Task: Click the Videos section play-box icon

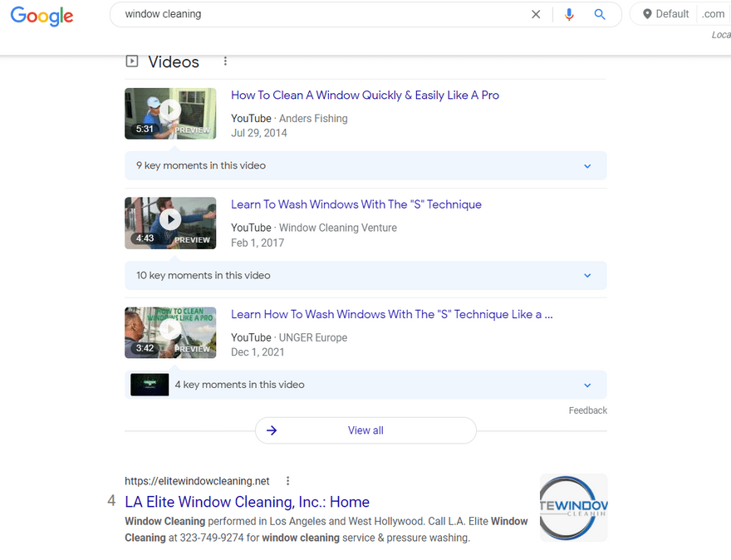Action: (132, 61)
